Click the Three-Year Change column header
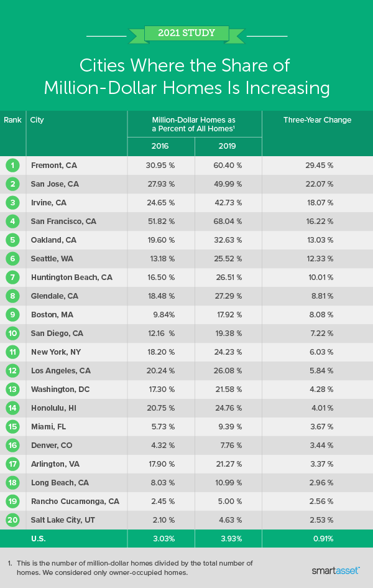Image resolution: width=373 pixels, height=588 pixels. pyautogui.click(x=317, y=119)
